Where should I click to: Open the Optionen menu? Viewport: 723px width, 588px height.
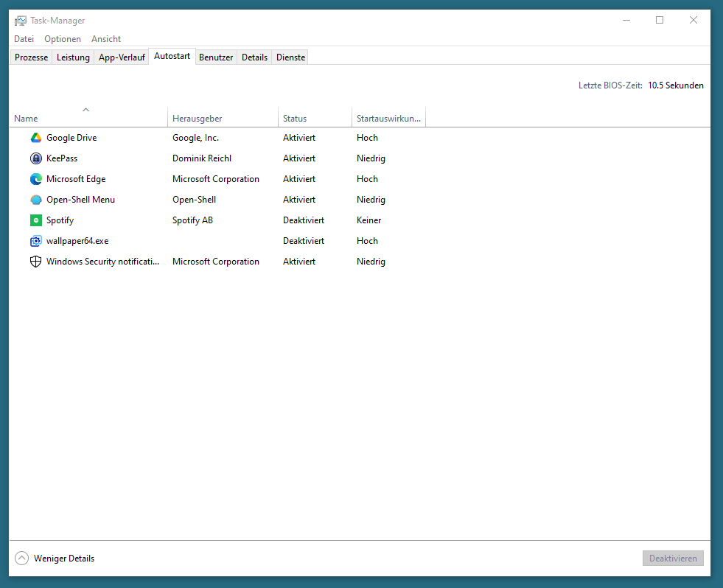click(63, 39)
